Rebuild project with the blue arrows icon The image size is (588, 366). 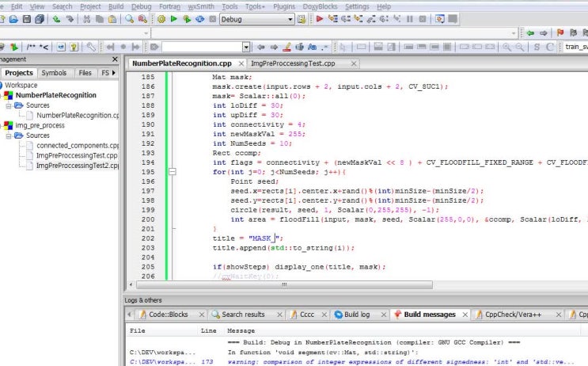pos(199,19)
